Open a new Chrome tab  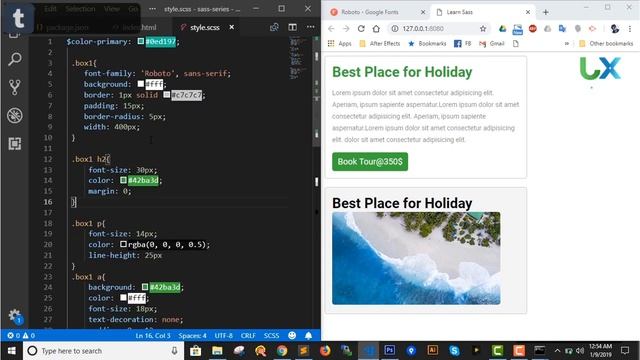(546, 12)
